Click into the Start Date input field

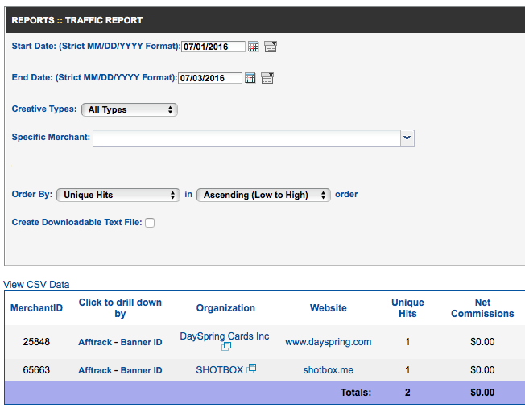click(x=212, y=47)
